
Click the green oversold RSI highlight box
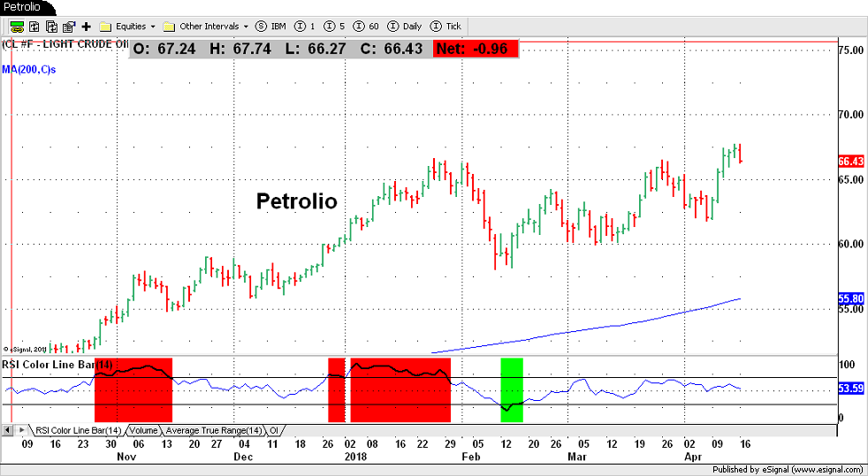(x=512, y=390)
